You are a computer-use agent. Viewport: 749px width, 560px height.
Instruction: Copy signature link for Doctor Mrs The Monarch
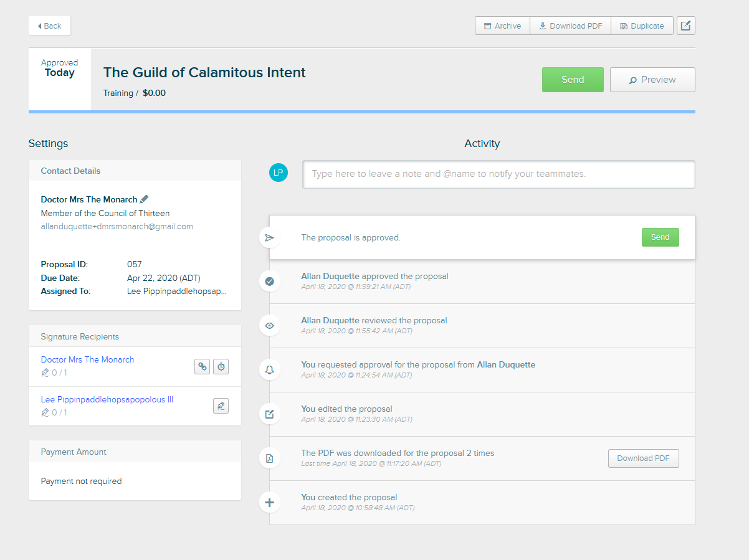click(x=202, y=367)
